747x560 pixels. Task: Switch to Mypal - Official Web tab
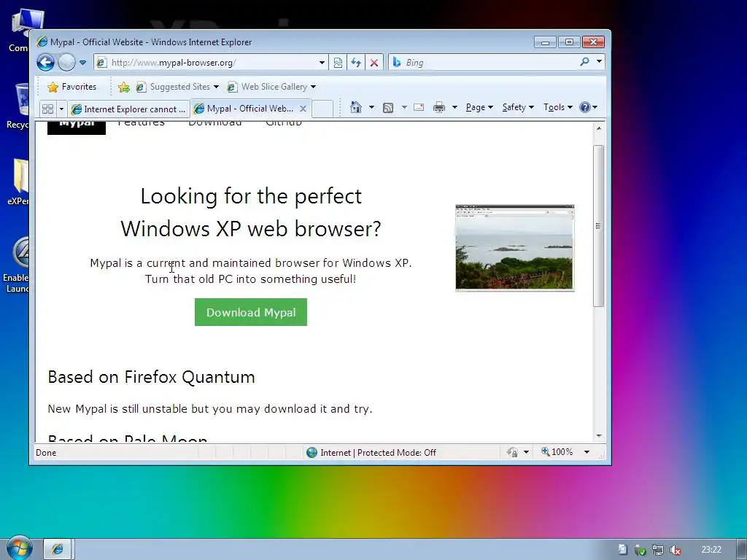(x=245, y=109)
